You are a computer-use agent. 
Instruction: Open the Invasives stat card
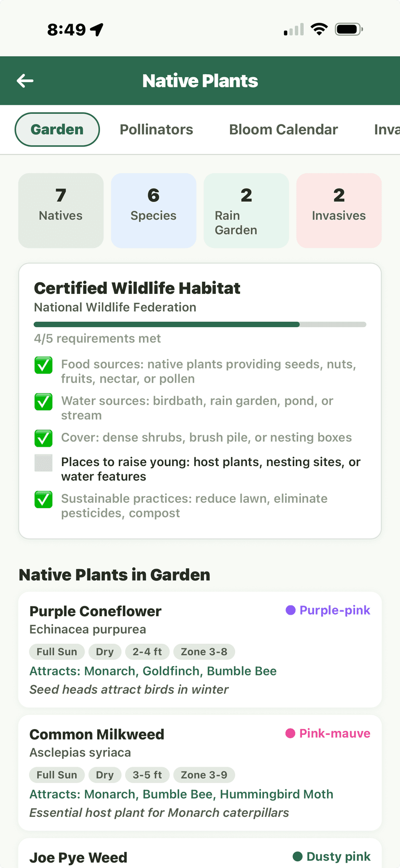coord(339,210)
